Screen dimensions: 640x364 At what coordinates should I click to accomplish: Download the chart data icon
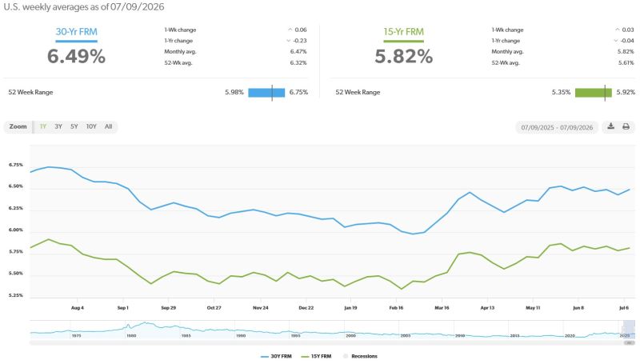click(610, 126)
